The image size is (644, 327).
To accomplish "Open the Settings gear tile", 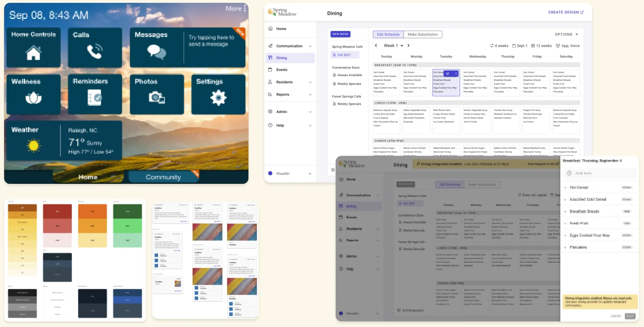I will 218,94.
